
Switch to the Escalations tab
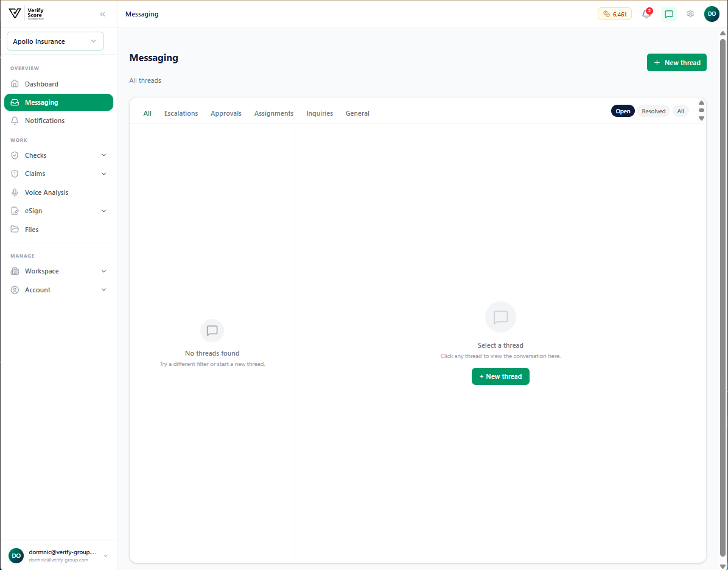point(181,113)
